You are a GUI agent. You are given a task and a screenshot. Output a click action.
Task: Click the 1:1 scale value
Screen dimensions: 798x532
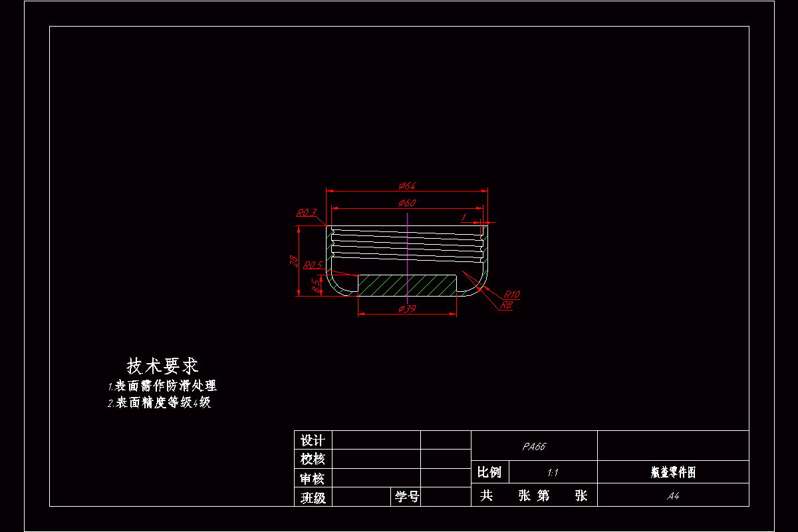pyautogui.click(x=552, y=471)
